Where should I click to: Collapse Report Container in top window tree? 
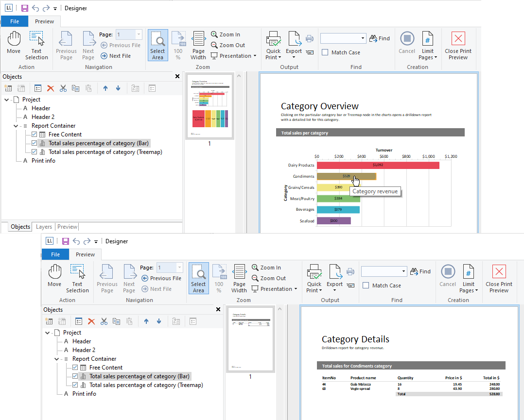16,126
